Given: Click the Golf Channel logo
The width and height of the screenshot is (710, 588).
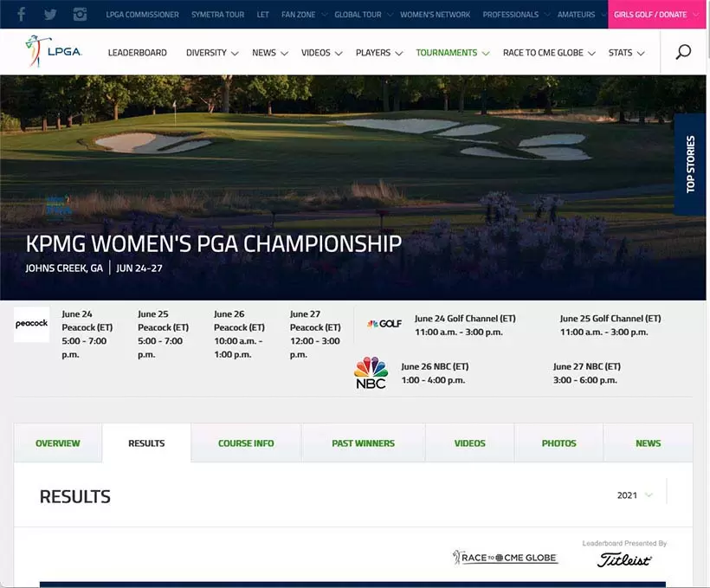Looking at the screenshot, I should [384, 324].
